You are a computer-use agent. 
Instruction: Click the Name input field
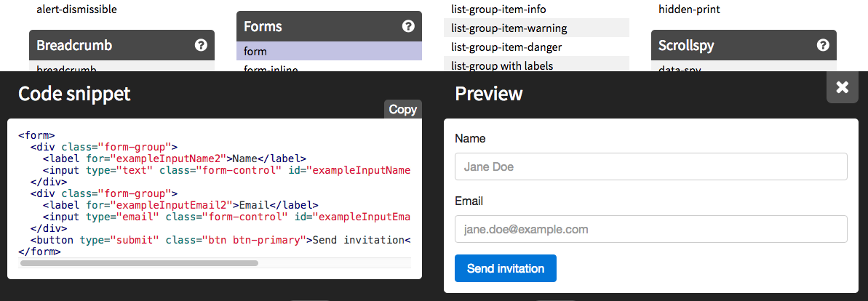pos(650,166)
